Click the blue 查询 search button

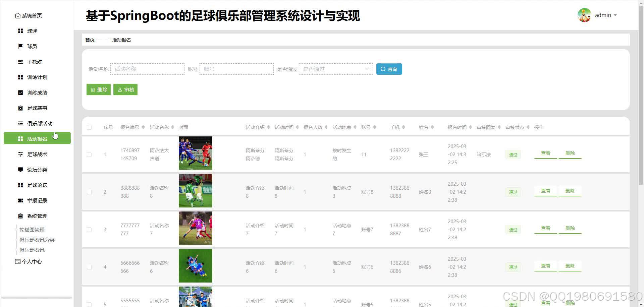click(x=389, y=69)
